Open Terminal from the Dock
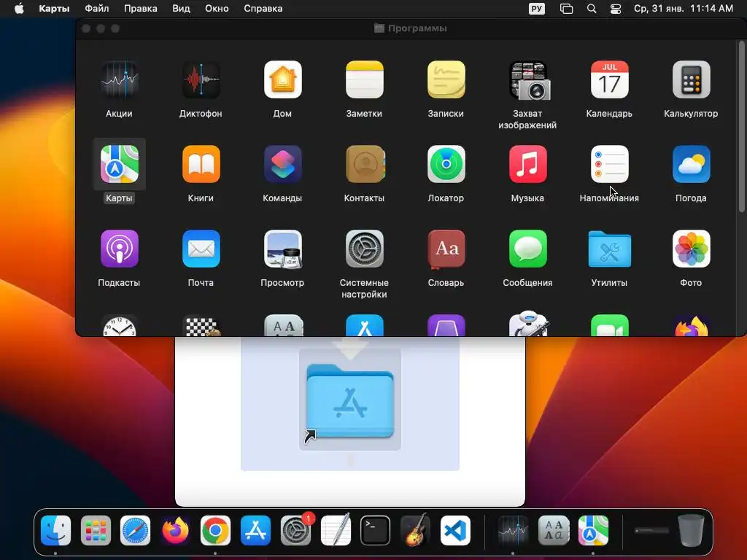Viewport: 747px width, 560px height. [x=376, y=530]
